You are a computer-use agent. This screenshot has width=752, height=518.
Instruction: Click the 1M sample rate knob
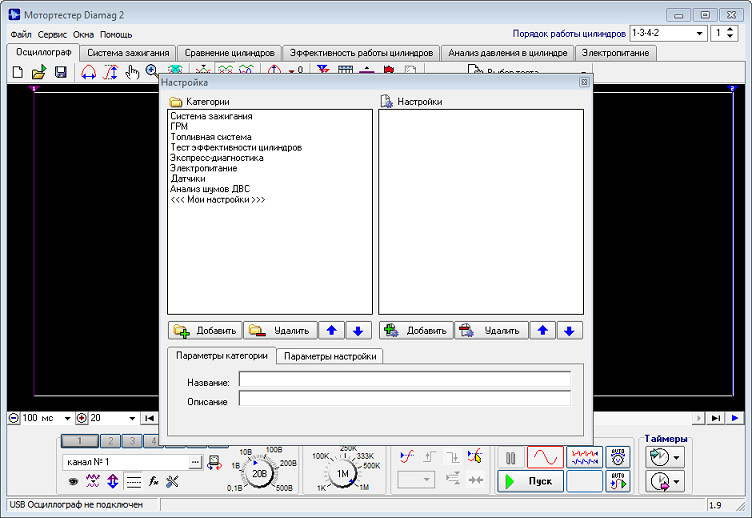[x=342, y=474]
